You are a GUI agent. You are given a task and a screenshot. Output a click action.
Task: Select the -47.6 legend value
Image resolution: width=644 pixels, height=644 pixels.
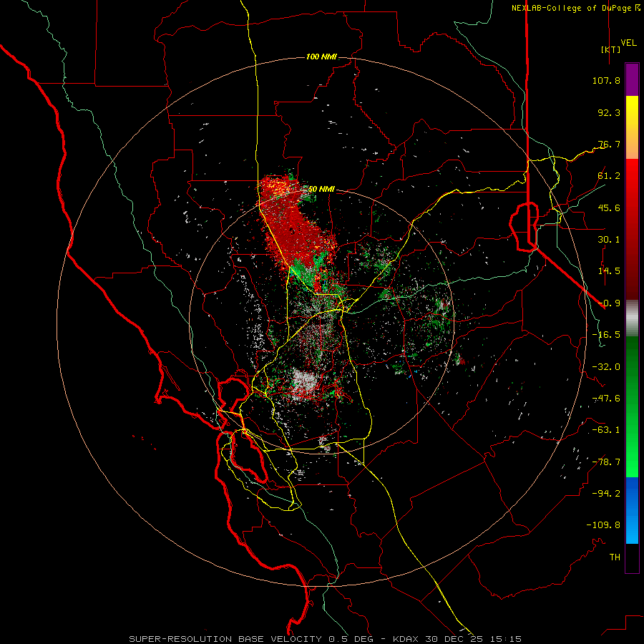606,399
